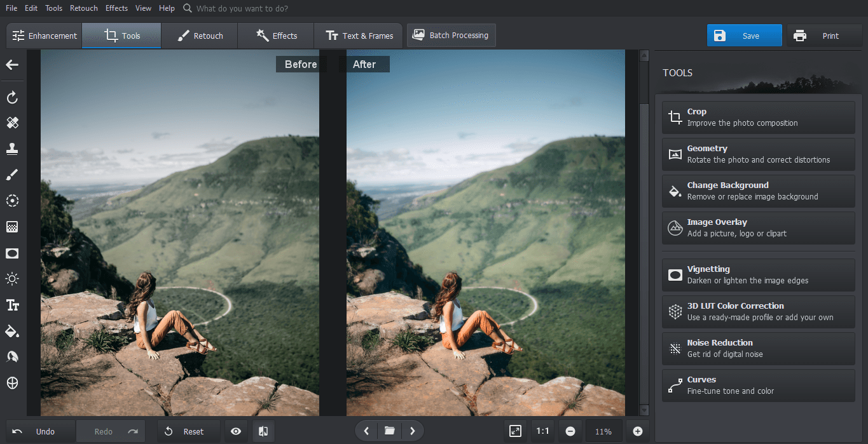Switch to the Effects tab
This screenshot has width=868, height=444.
point(275,36)
